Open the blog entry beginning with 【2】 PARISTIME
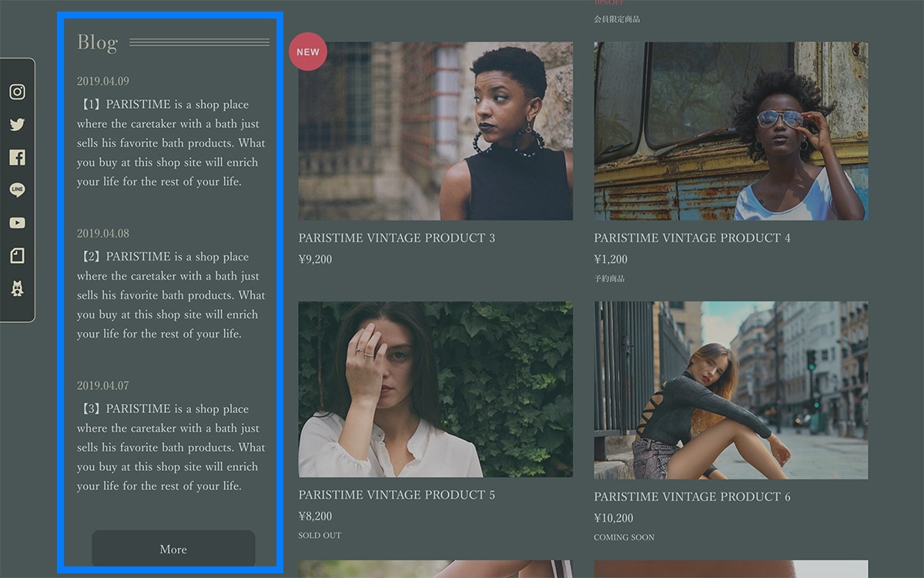The height and width of the screenshot is (578, 924). (171, 295)
